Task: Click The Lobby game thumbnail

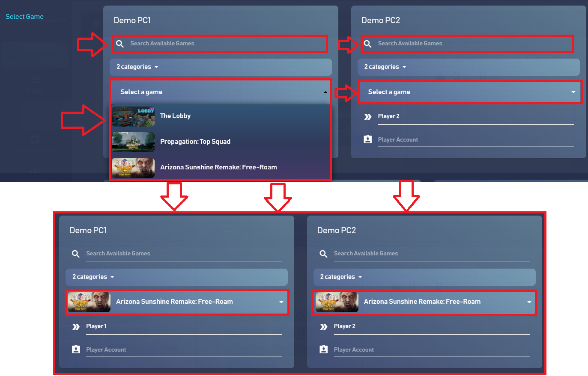Action: pos(133,116)
